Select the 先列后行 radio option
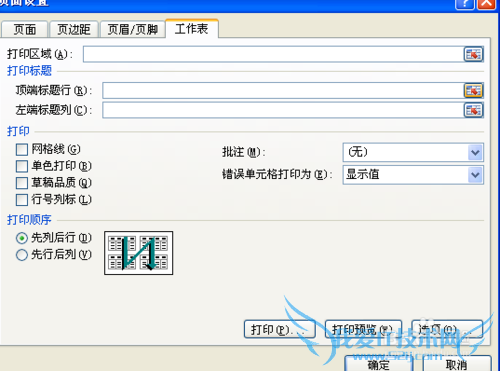Screen dimensions: 500x371 point(22,238)
